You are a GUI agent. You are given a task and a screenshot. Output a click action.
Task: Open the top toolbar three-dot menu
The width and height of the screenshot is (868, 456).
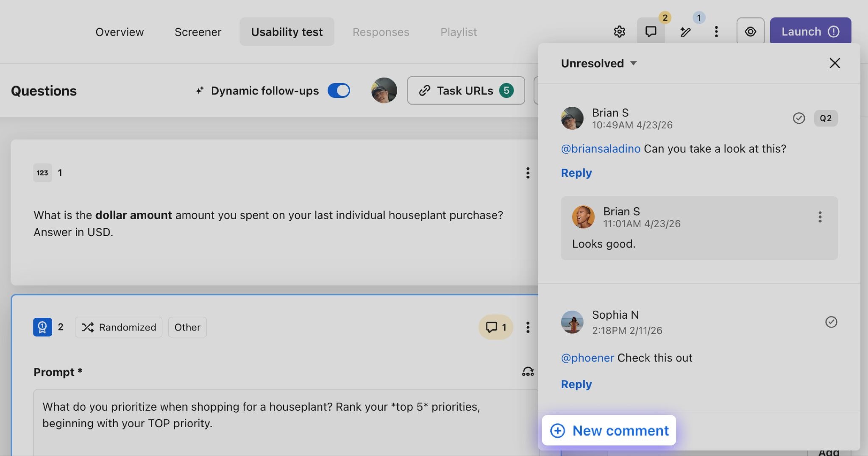point(716,32)
